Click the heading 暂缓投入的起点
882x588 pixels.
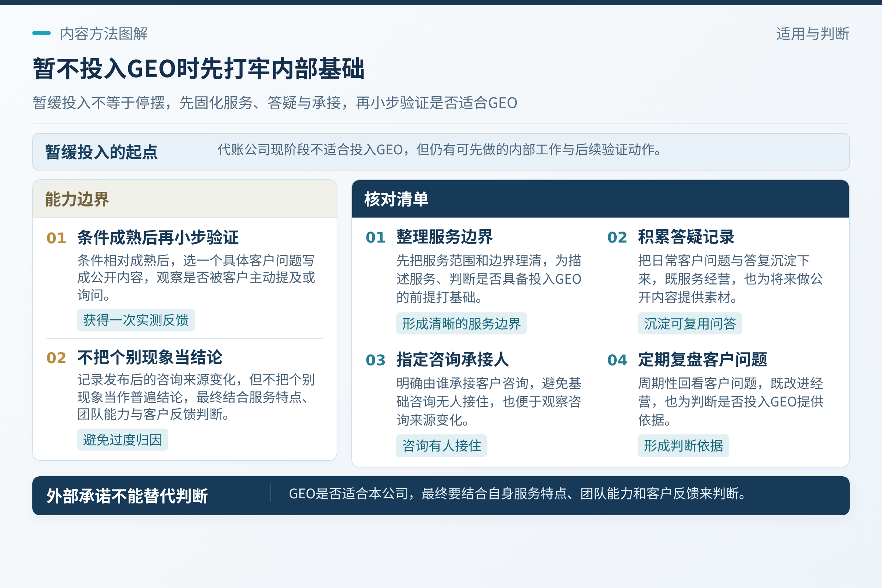[101, 152]
